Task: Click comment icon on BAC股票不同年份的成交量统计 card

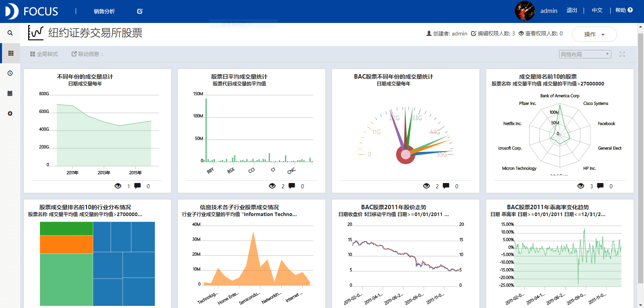Action: click(x=446, y=186)
